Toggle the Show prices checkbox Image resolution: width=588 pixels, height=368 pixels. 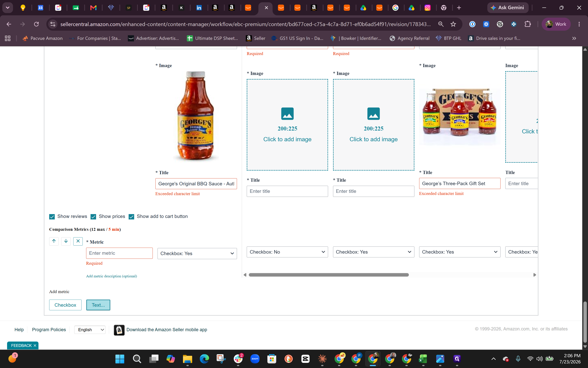pos(93,217)
